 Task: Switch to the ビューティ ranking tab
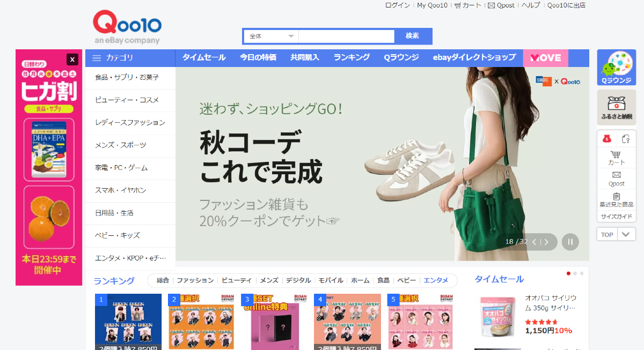[237, 280]
